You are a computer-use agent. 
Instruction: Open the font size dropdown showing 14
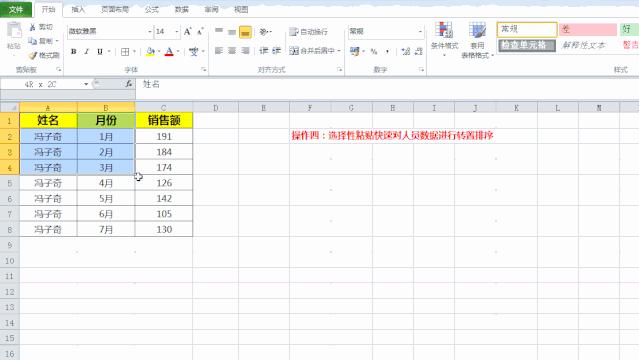[x=176, y=31]
